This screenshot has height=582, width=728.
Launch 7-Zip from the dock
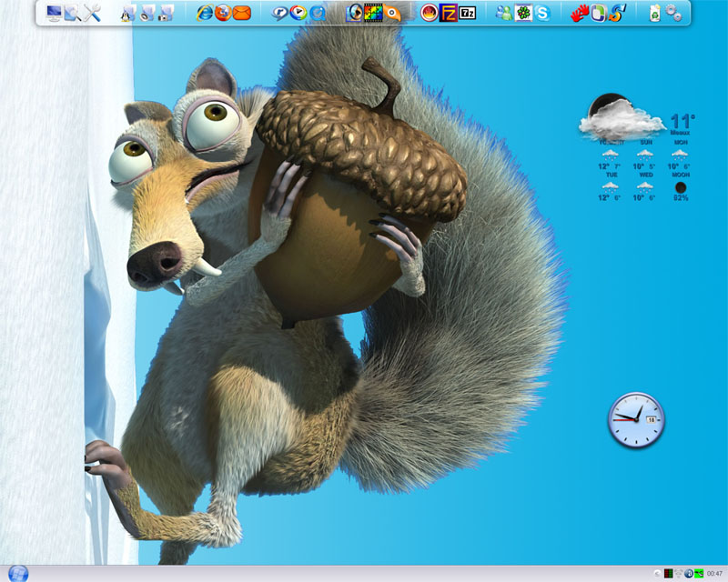[x=467, y=13]
